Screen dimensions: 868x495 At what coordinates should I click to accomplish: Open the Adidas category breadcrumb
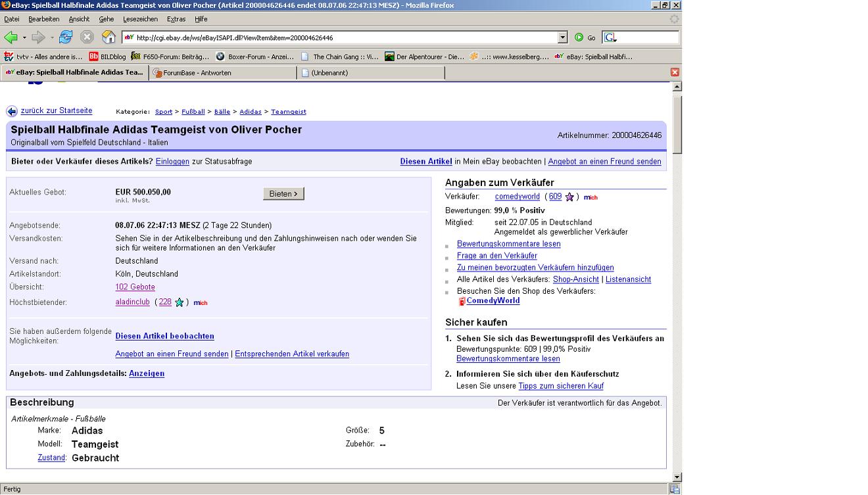tap(251, 112)
